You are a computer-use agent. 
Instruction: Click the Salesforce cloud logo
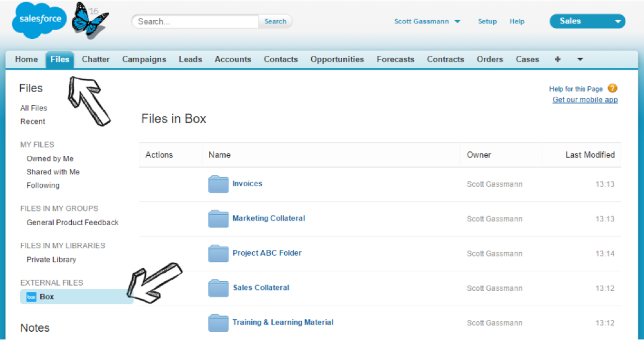coord(39,21)
